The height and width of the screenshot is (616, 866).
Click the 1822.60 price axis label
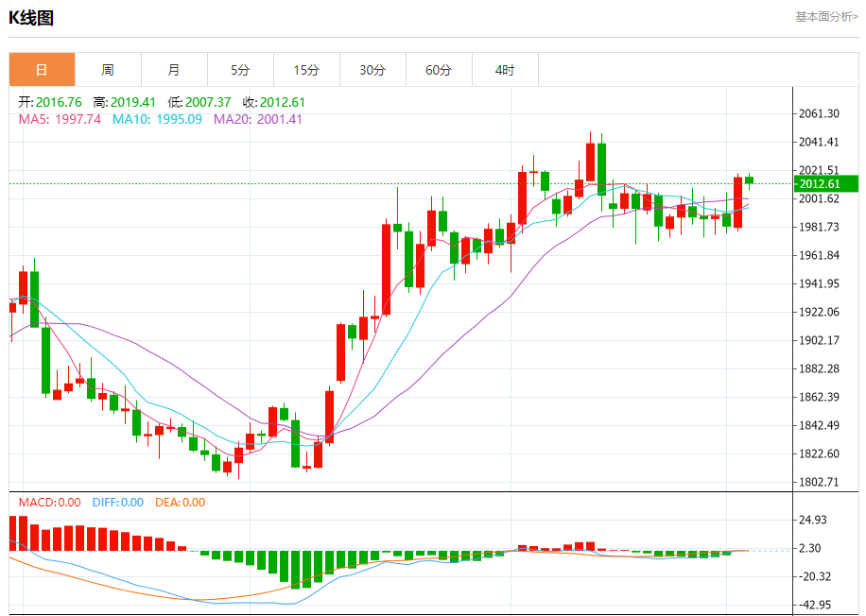819,453
